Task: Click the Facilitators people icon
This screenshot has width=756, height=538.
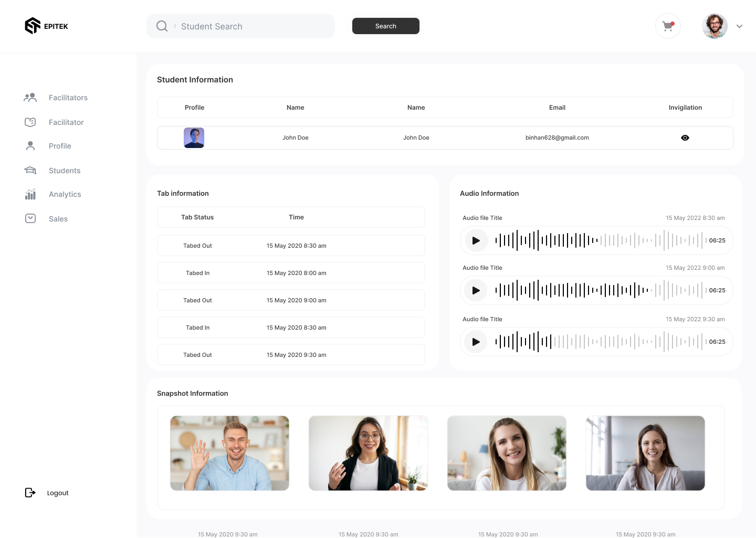Action: pos(30,98)
